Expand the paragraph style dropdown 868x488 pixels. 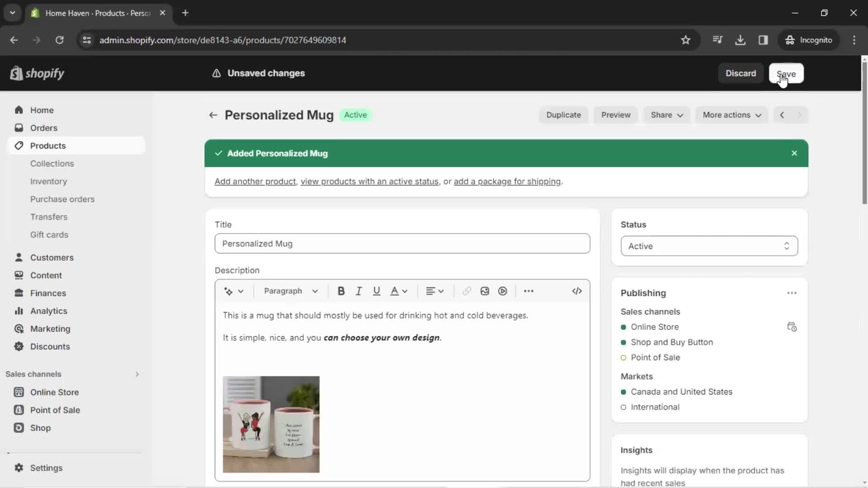coord(290,291)
